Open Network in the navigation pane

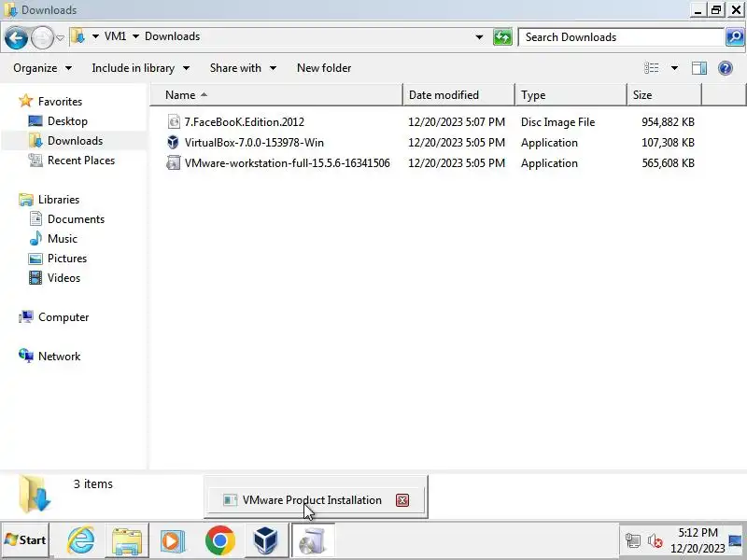[x=59, y=356]
